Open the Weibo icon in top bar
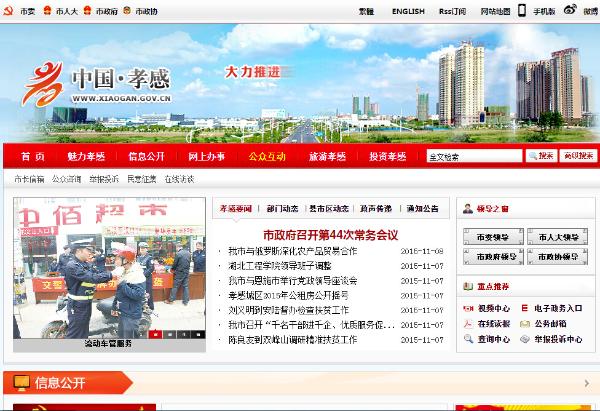 [570, 10]
